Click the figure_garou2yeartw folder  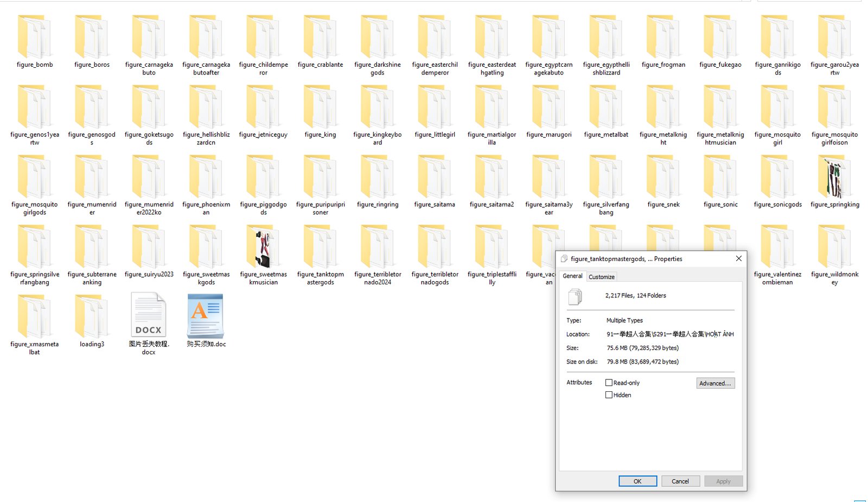[834, 37]
